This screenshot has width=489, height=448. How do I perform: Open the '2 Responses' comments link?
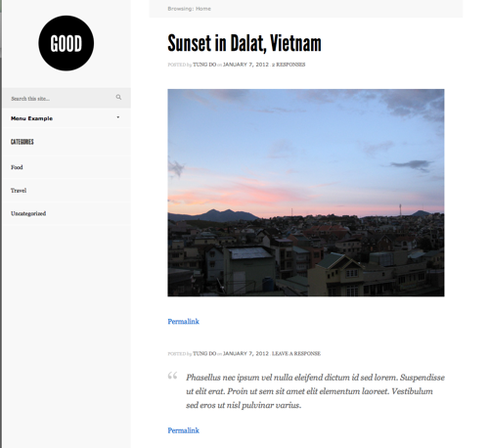289,65
